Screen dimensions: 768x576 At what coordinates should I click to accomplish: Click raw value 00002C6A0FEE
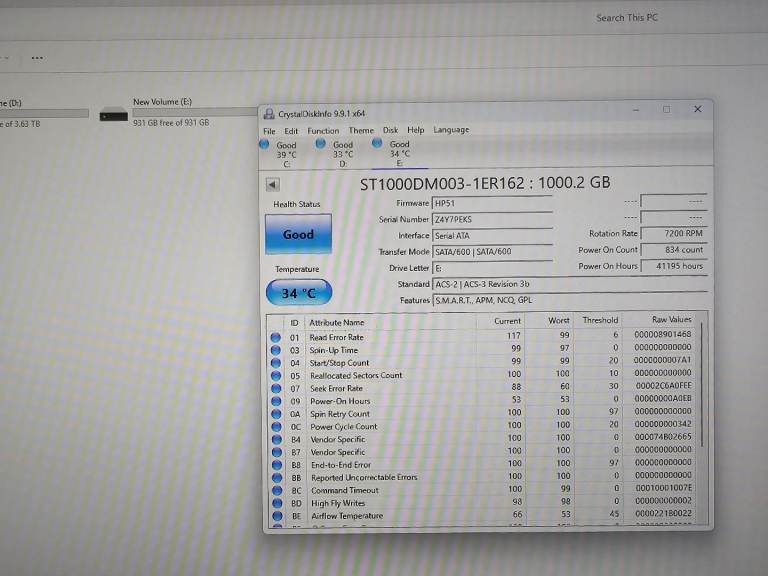point(664,385)
